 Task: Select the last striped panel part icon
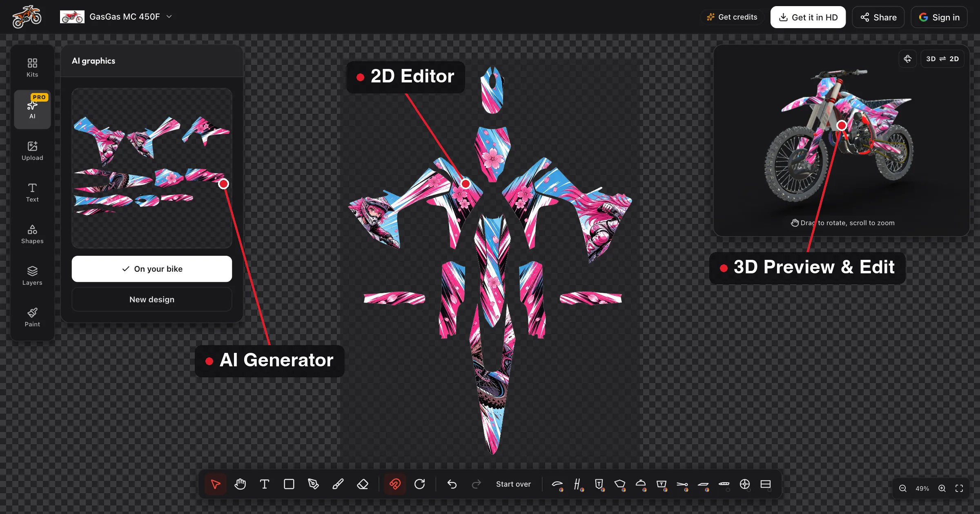coord(766,485)
